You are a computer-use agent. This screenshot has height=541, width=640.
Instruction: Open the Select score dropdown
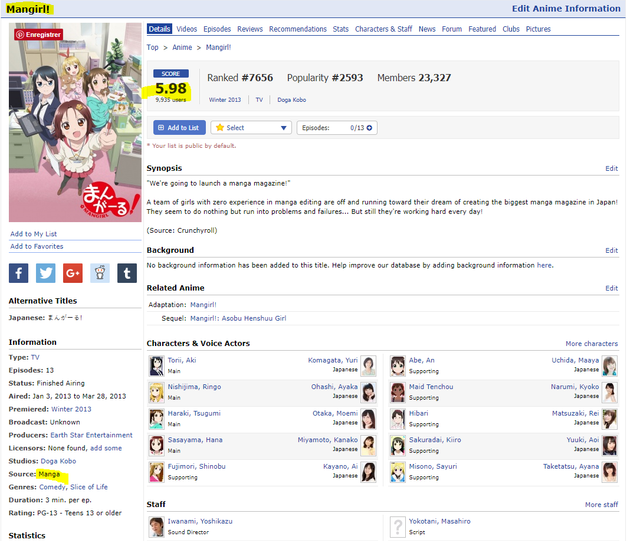click(251, 128)
